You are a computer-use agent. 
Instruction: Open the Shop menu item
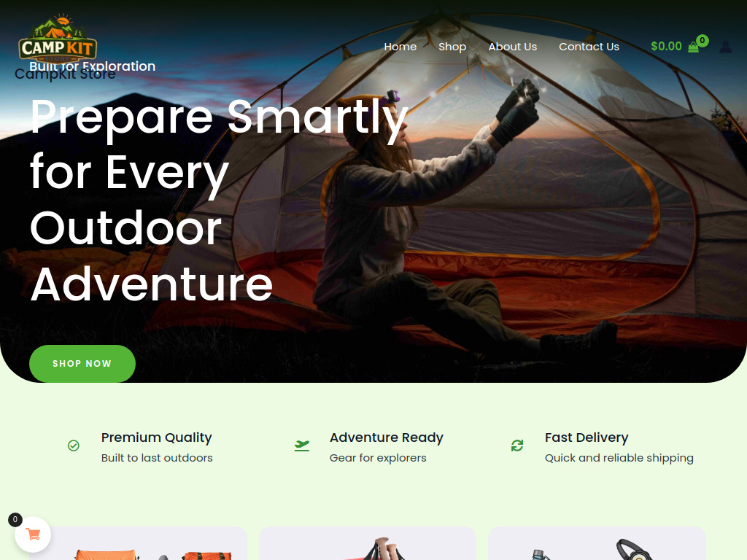pyautogui.click(x=452, y=47)
